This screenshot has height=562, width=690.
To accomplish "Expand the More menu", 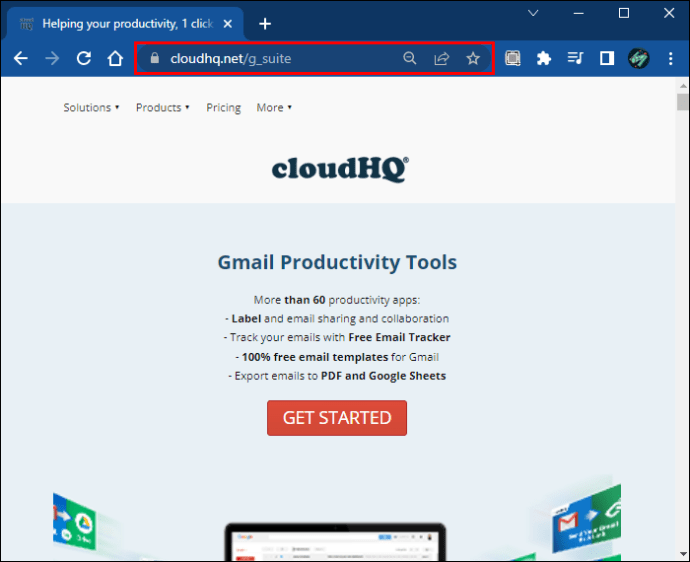I will click(x=274, y=108).
